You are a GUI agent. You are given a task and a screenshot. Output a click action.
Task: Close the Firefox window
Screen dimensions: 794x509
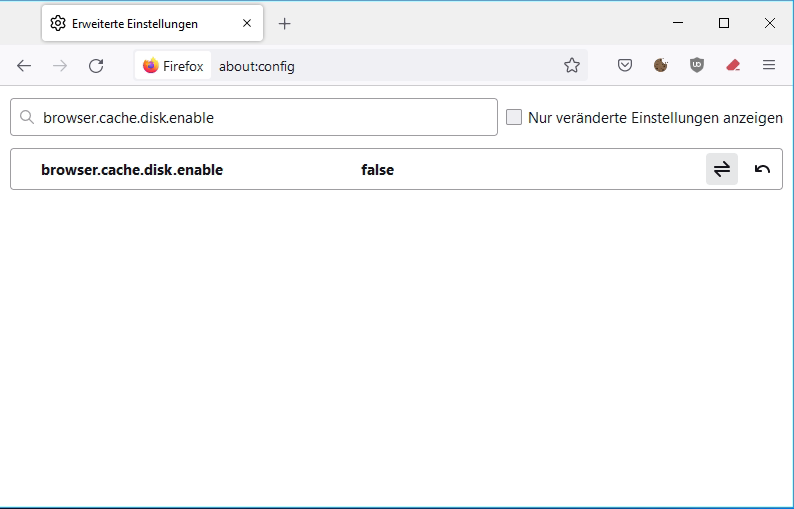click(x=770, y=23)
